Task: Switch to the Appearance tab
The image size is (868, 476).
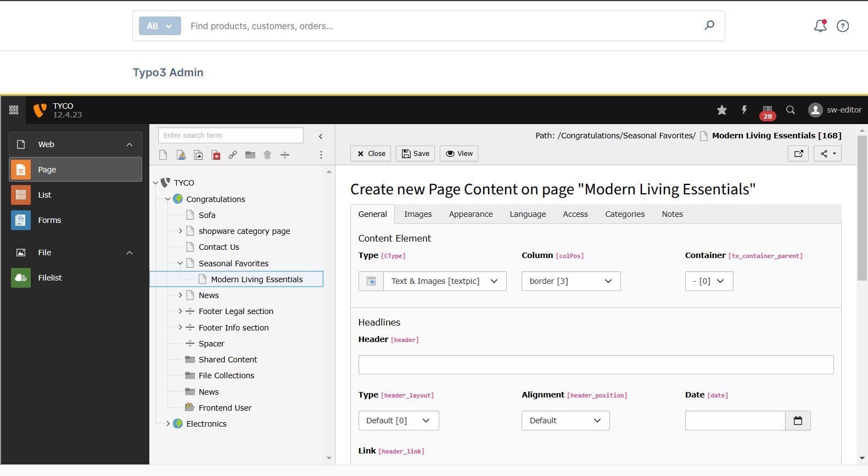Action: point(471,214)
